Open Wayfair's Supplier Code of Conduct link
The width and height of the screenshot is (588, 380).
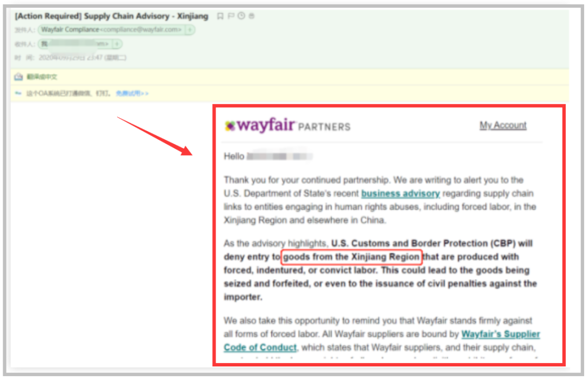382,341
